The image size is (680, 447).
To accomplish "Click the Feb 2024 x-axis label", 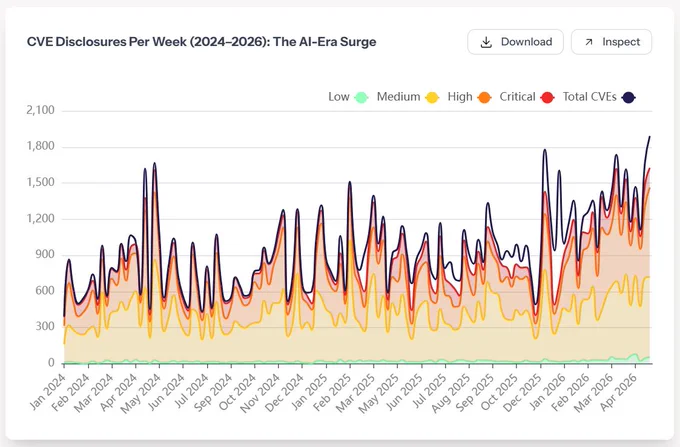I will coord(72,391).
